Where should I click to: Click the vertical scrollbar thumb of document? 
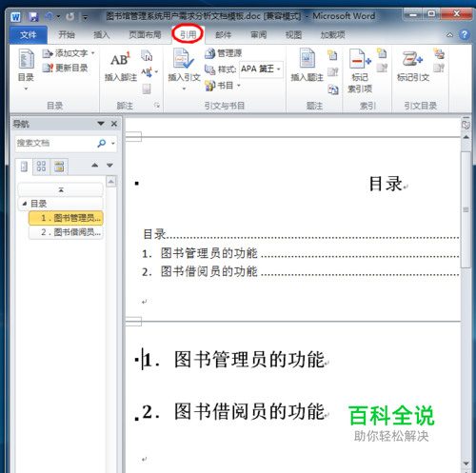[466, 209]
